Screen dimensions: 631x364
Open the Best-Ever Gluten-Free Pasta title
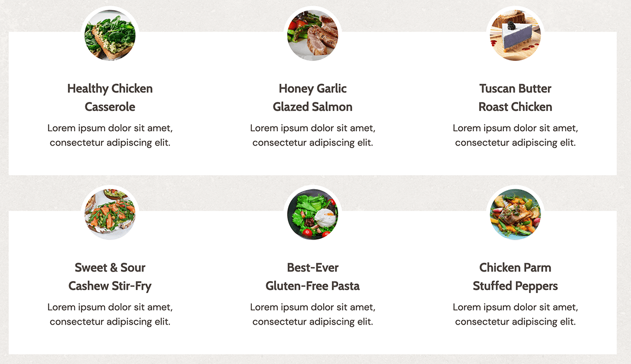[312, 277]
